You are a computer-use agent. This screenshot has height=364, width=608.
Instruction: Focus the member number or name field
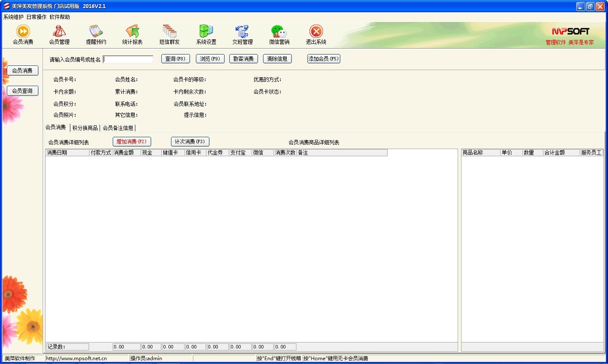pos(128,59)
